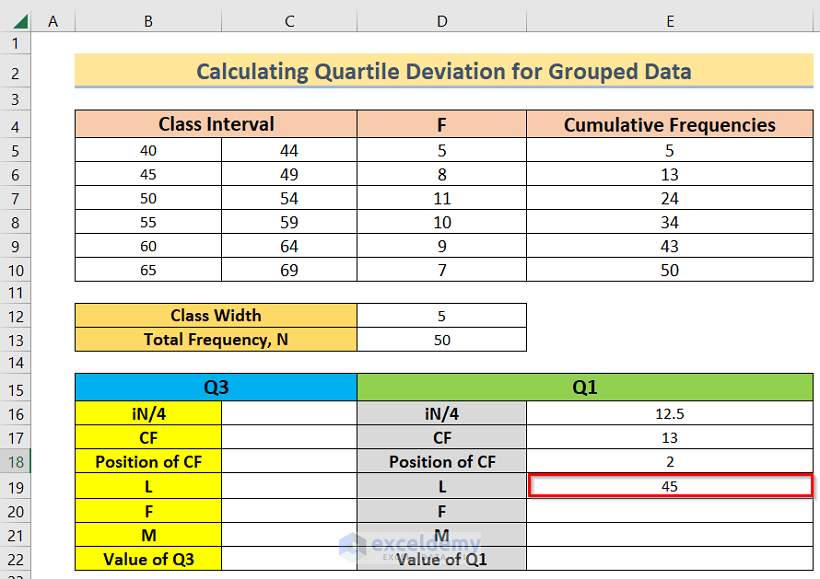Select the yellow 'iN/4' label cell
820x579 pixels.
click(x=149, y=414)
